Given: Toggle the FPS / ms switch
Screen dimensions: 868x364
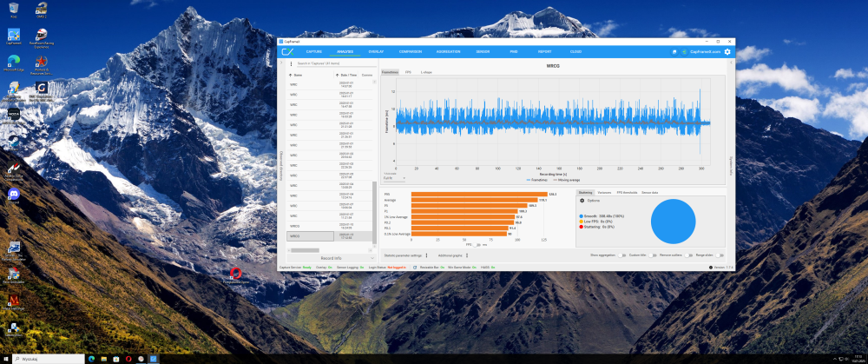Looking at the screenshot, I should (477, 244).
